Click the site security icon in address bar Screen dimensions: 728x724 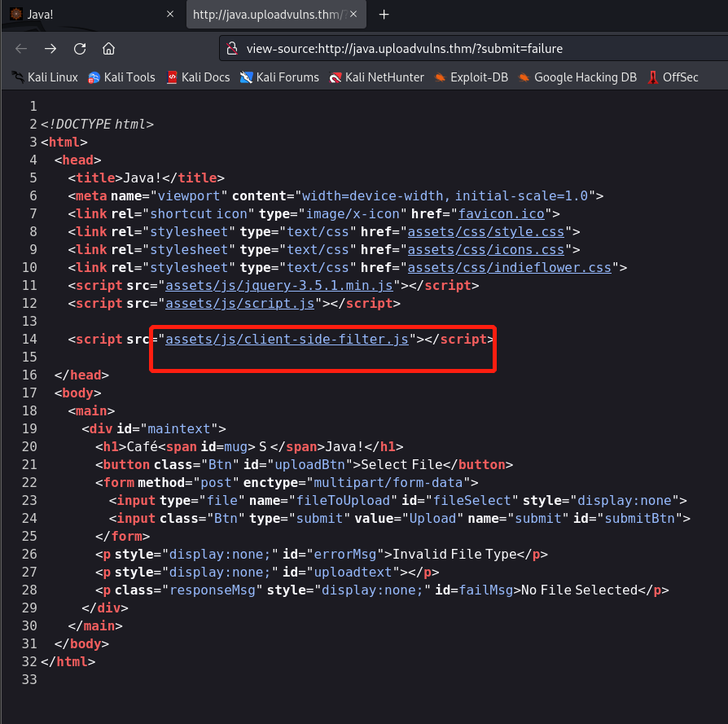click(232, 48)
